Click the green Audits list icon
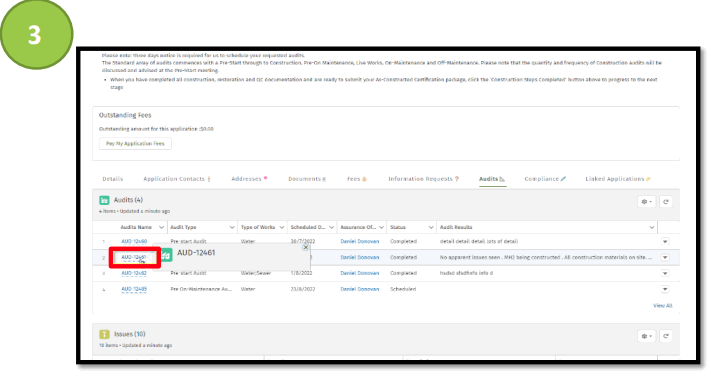Image resolution: width=711 pixels, height=379 pixels. [x=104, y=200]
